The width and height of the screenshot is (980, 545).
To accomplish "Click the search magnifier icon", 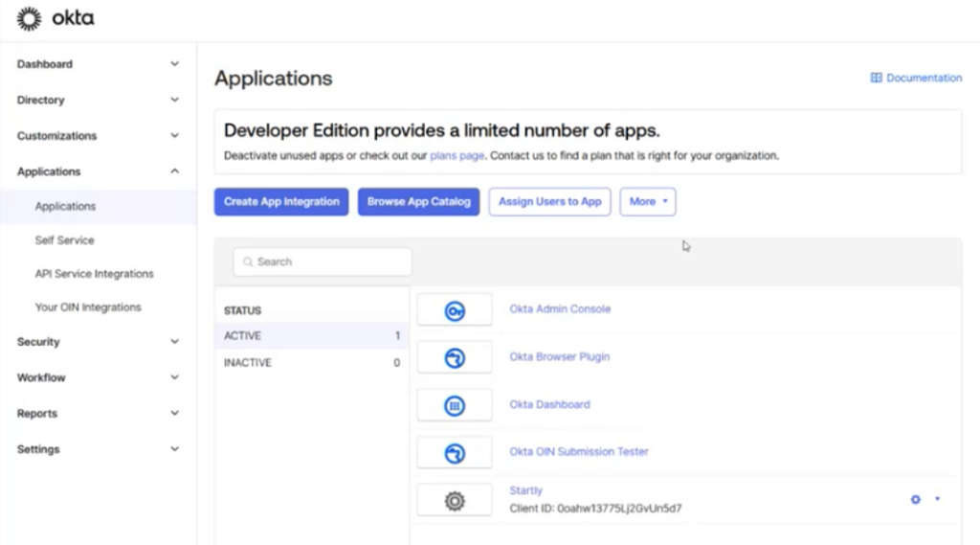I will (x=248, y=261).
